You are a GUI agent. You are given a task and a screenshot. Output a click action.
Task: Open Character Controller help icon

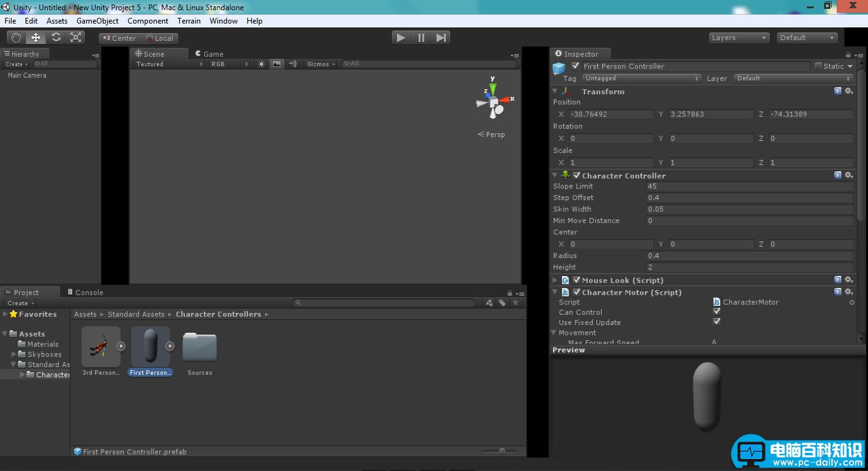coord(838,175)
